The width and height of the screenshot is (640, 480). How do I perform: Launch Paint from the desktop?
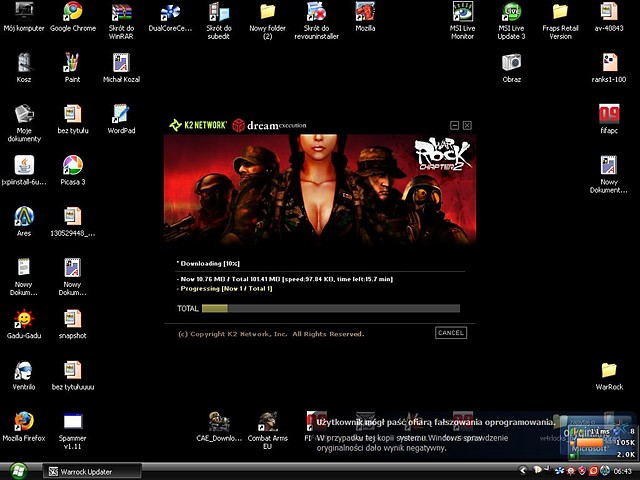[x=72, y=68]
